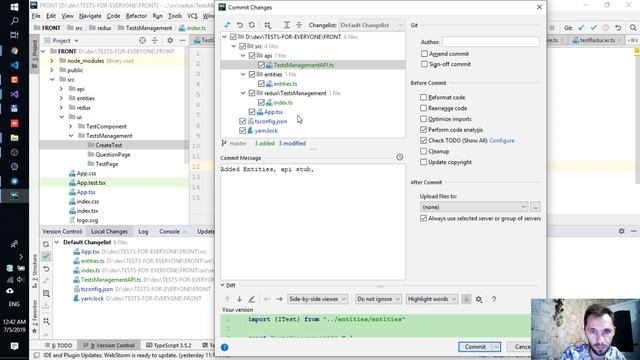Click Scroll from Source target icon in Project panel

[142, 40]
